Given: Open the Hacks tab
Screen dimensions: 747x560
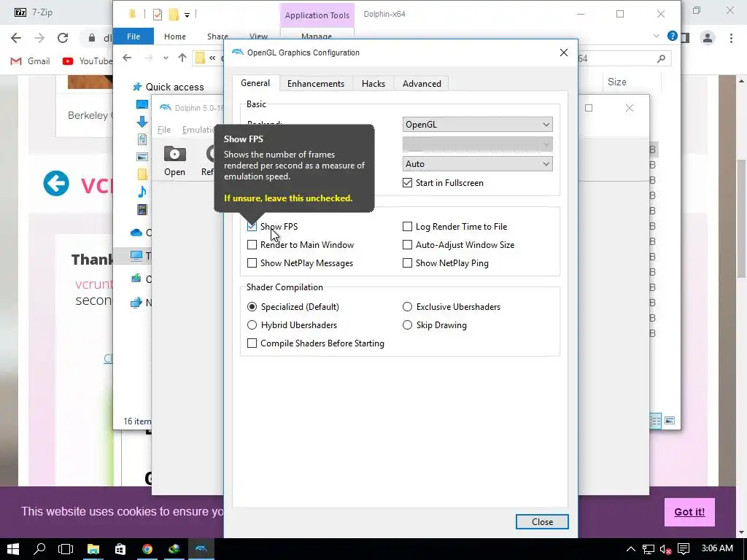Looking at the screenshot, I should tap(373, 84).
